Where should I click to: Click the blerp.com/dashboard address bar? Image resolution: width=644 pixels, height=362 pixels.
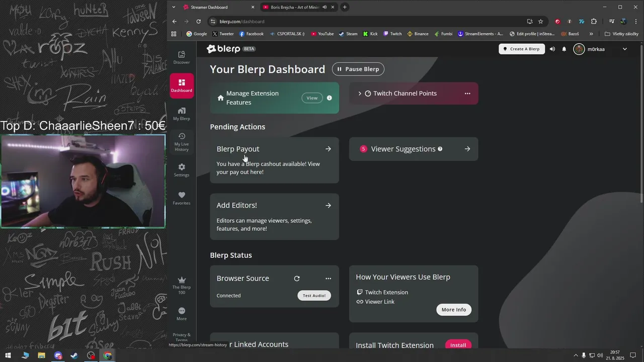(x=367, y=22)
